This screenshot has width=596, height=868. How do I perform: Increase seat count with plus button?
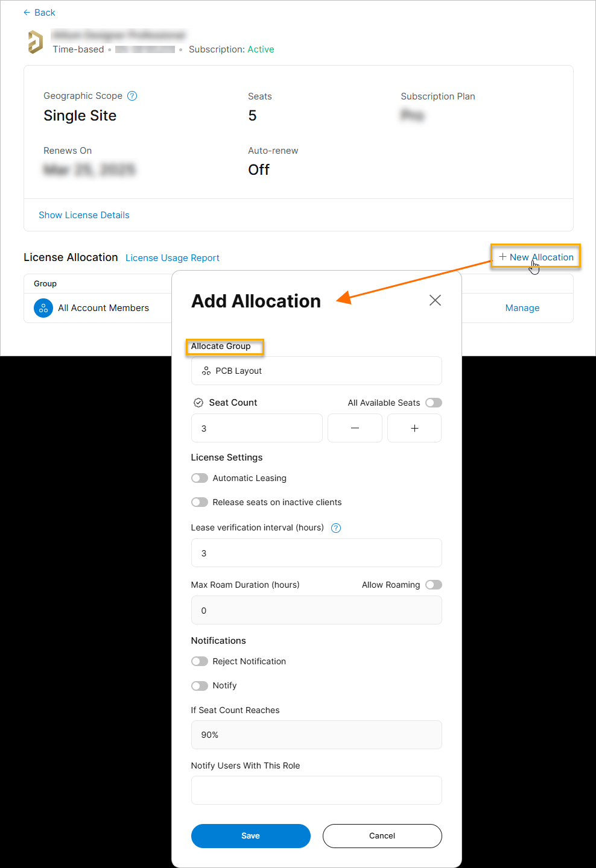click(x=414, y=428)
